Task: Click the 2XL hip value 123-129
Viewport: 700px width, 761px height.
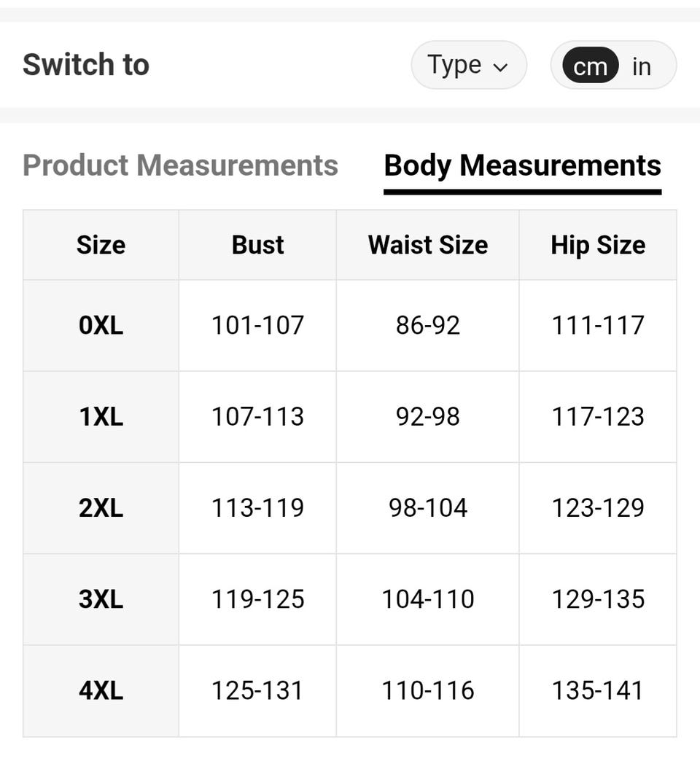Action: tap(598, 507)
